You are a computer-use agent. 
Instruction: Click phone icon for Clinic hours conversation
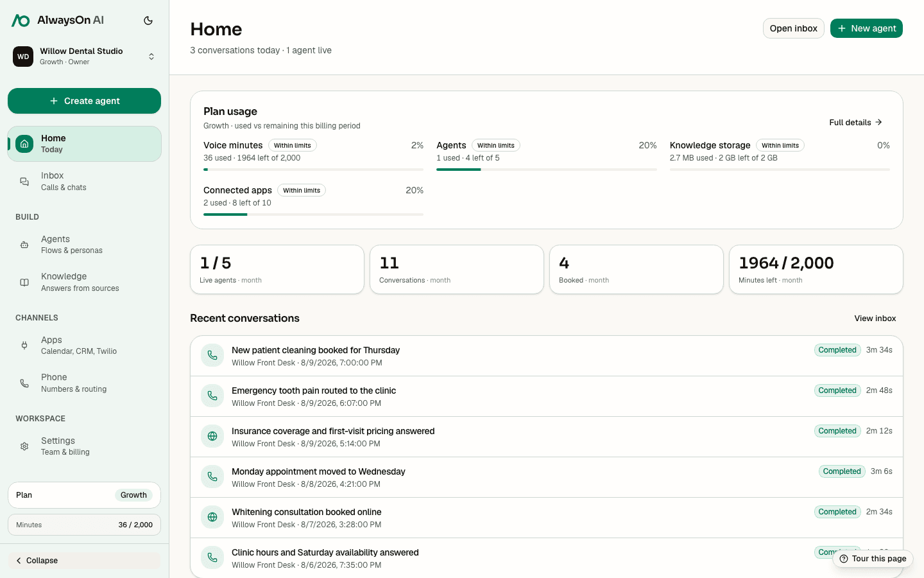coord(212,557)
